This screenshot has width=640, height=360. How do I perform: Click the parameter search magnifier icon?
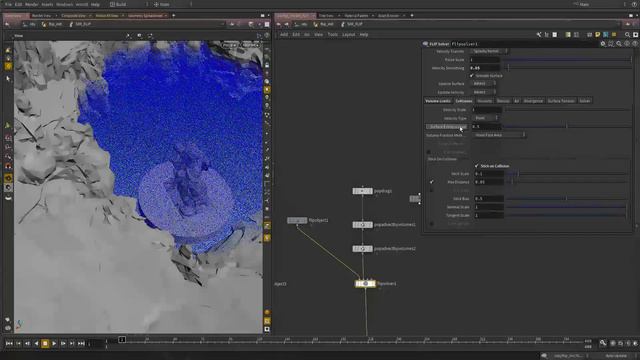click(619, 44)
